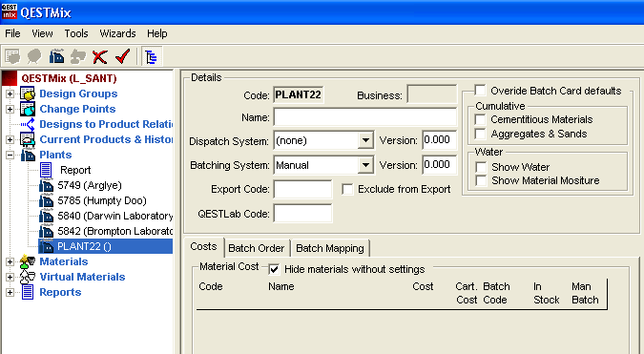The width and height of the screenshot is (644, 354).
Task: Click the Designs to Product Relations link
Action: tap(106, 124)
